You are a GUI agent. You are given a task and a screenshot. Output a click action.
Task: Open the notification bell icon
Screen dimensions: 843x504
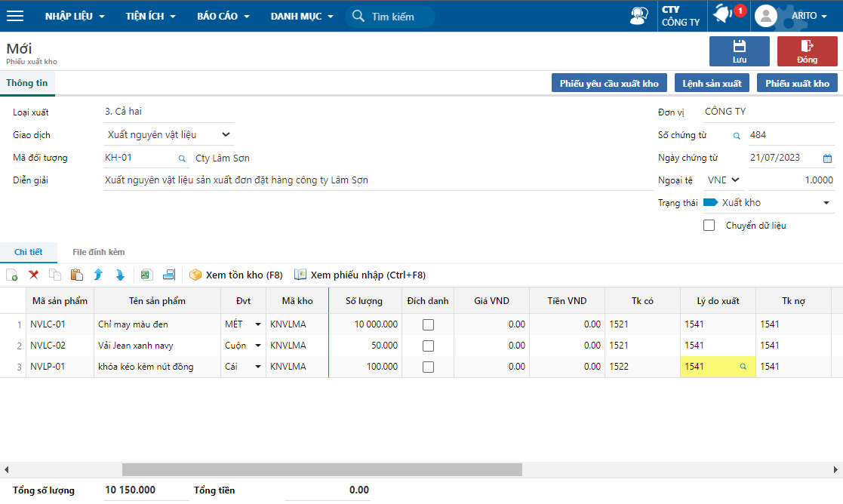(723, 14)
